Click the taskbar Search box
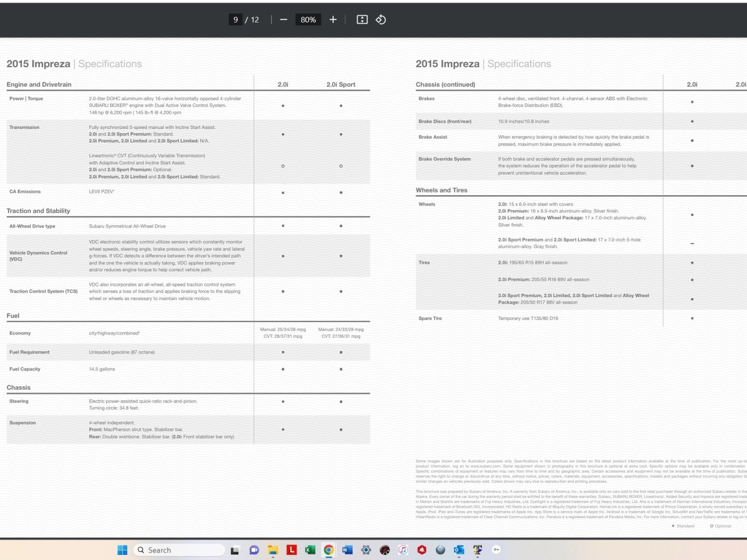This screenshot has height=560, width=747. 179,550
